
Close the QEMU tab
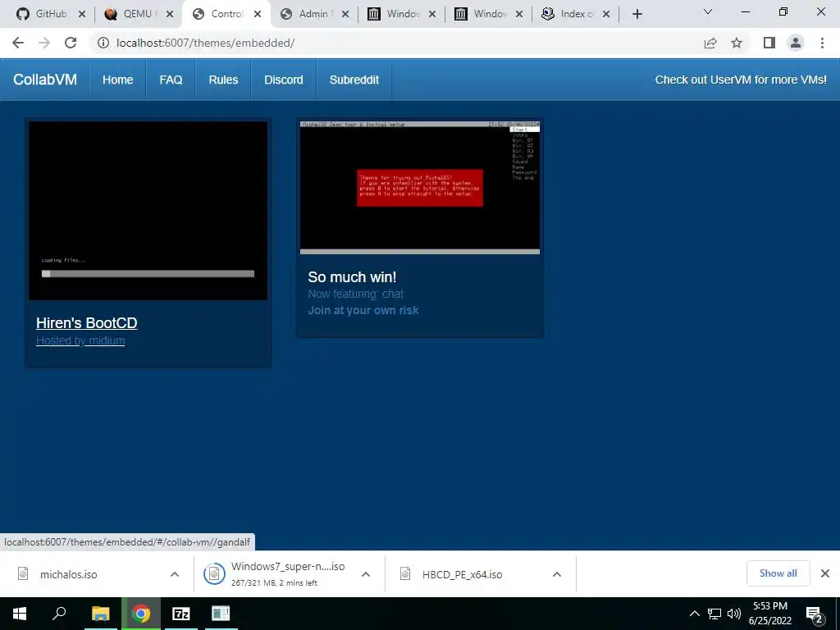[x=170, y=15]
